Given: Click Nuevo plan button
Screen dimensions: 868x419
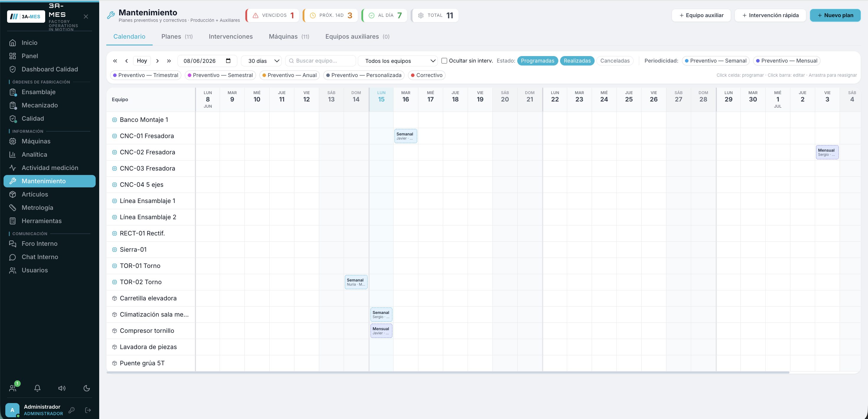Looking at the screenshot, I should pyautogui.click(x=835, y=16).
